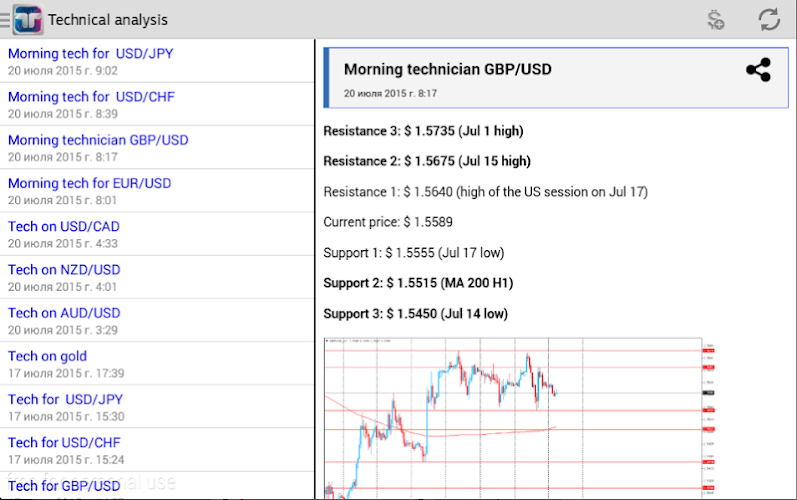The height and width of the screenshot is (500, 797).
Task: Select Support 3: $ 1.5450 line
Action: point(416,314)
